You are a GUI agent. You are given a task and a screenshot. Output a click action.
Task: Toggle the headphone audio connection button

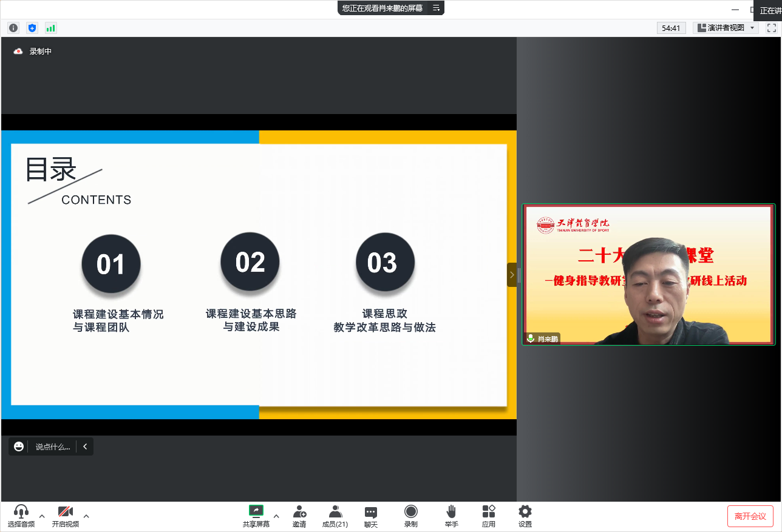pos(21,516)
